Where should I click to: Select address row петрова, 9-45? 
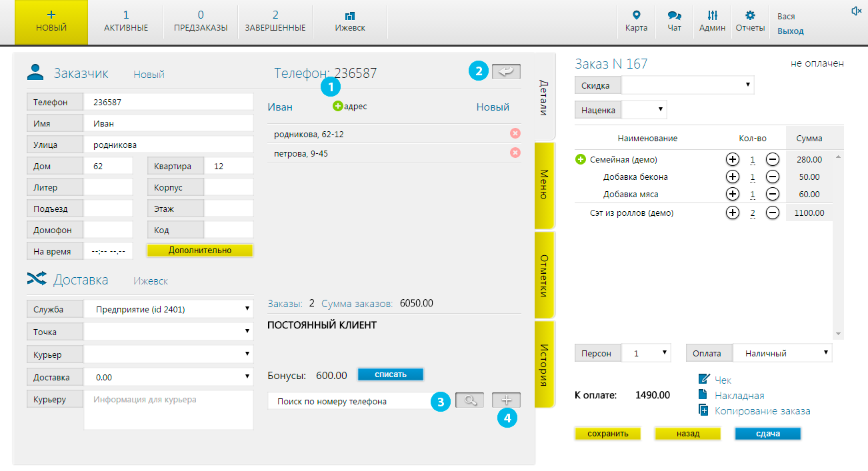pos(393,153)
